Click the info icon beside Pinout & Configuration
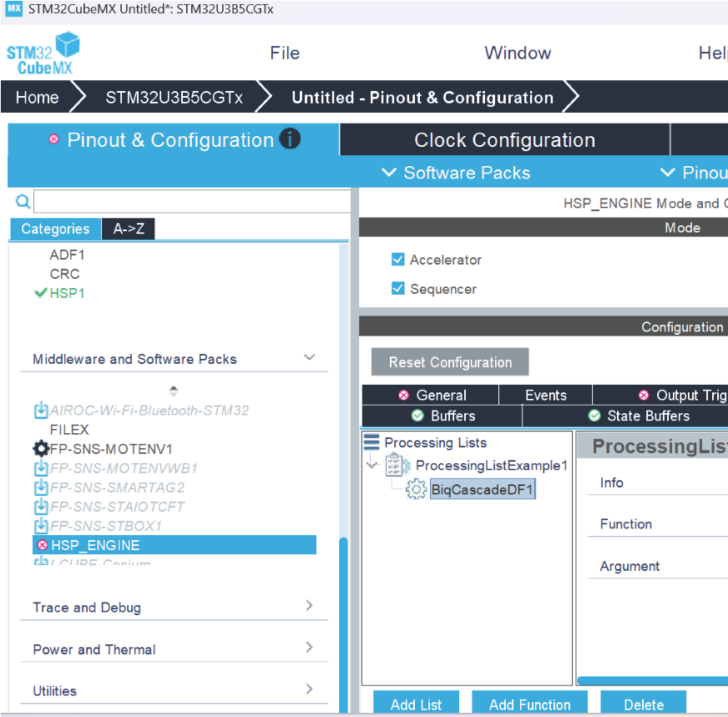Screen dimensions: 728x717 click(290, 139)
